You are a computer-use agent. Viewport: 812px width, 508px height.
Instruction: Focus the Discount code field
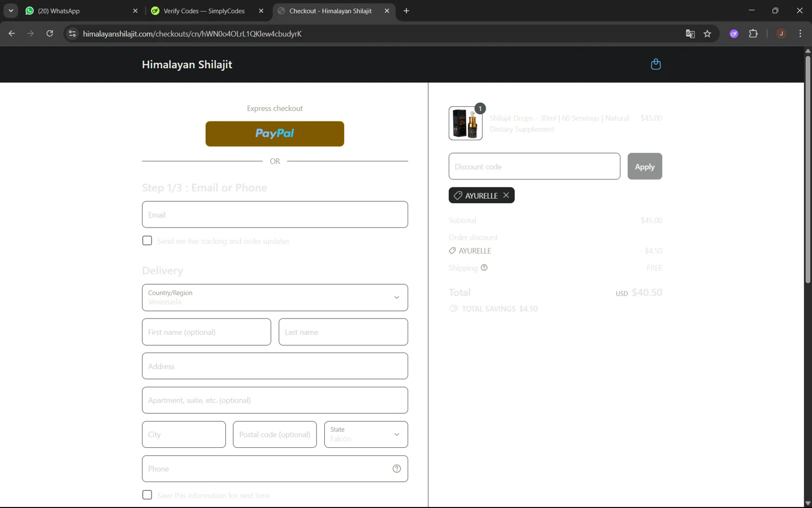[534, 166]
